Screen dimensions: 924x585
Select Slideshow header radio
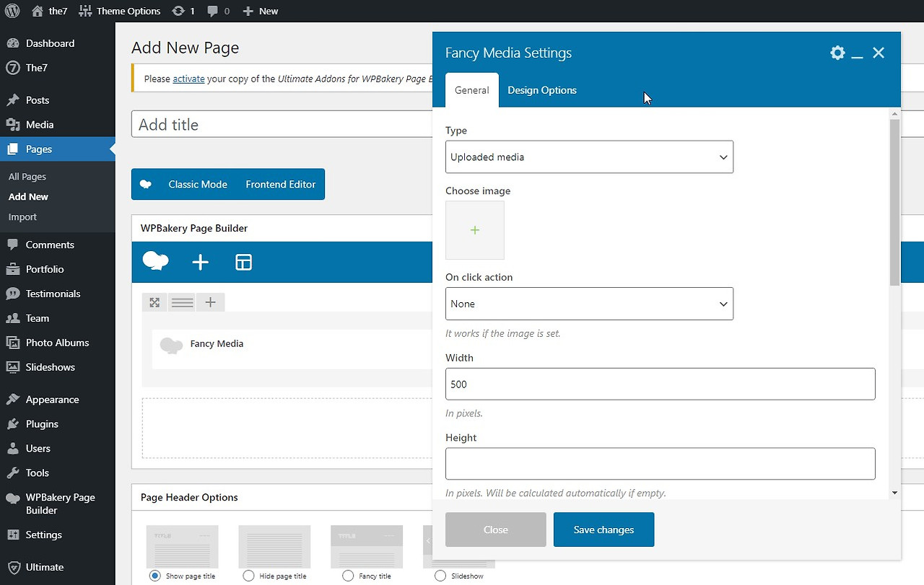pyautogui.click(x=440, y=576)
